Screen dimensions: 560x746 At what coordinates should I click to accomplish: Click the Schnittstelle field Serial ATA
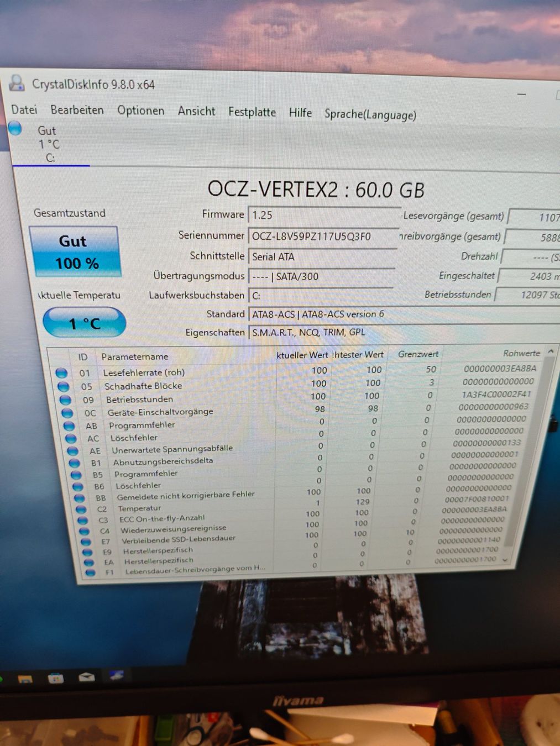(x=322, y=256)
